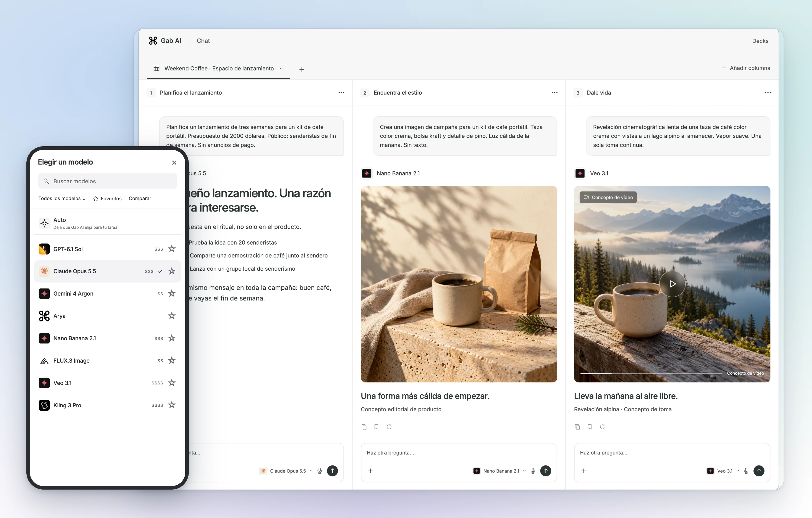Open the Nano Banana coffee image

pos(459,284)
